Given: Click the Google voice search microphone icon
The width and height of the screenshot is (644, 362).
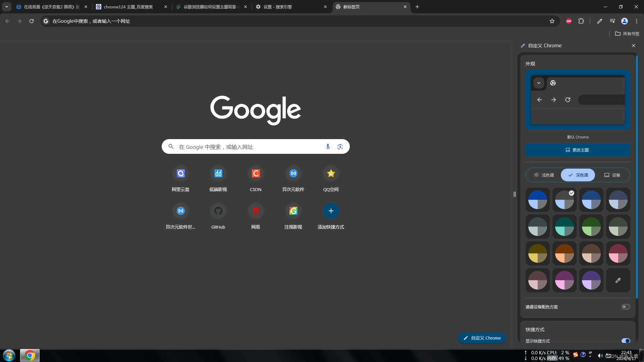Looking at the screenshot, I should (327, 146).
